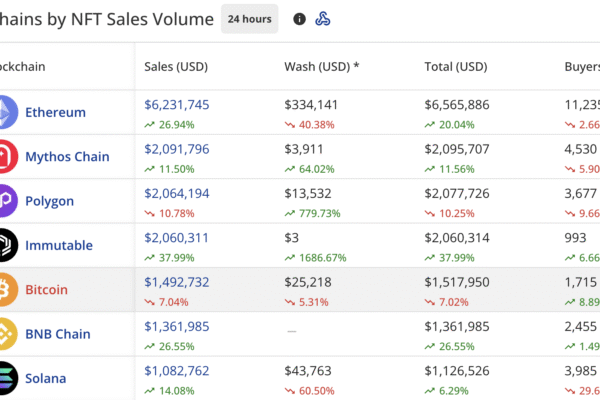This screenshot has width=600, height=400.
Task: Open the info icon beside 24 hours
Action: click(x=299, y=19)
